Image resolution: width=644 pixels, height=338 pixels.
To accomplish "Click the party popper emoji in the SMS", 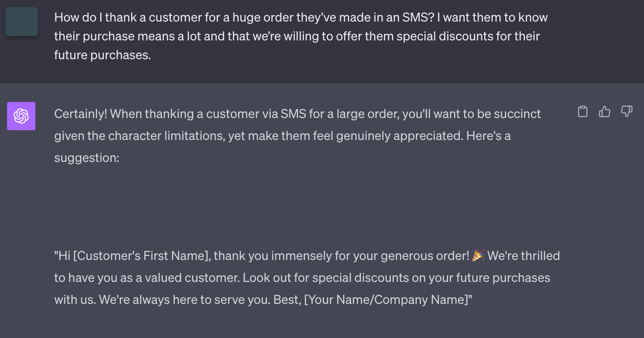I will pyautogui.click(x=478, y=255).
